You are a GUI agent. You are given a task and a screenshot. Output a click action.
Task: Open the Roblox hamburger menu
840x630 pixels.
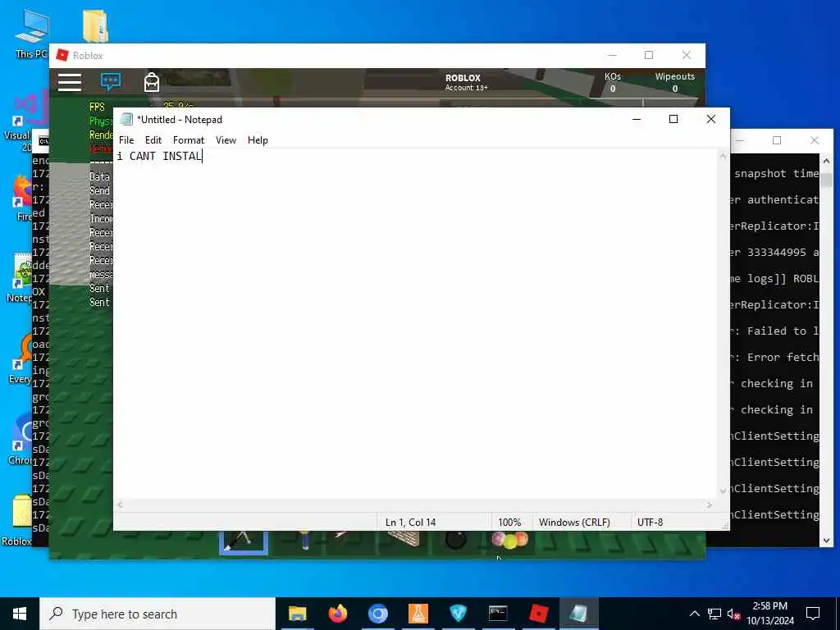[x=70, y=82]
